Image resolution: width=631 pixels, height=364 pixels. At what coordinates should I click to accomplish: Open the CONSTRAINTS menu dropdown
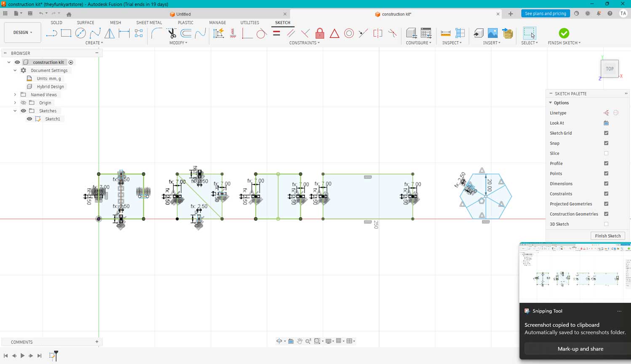pos(305,43)
